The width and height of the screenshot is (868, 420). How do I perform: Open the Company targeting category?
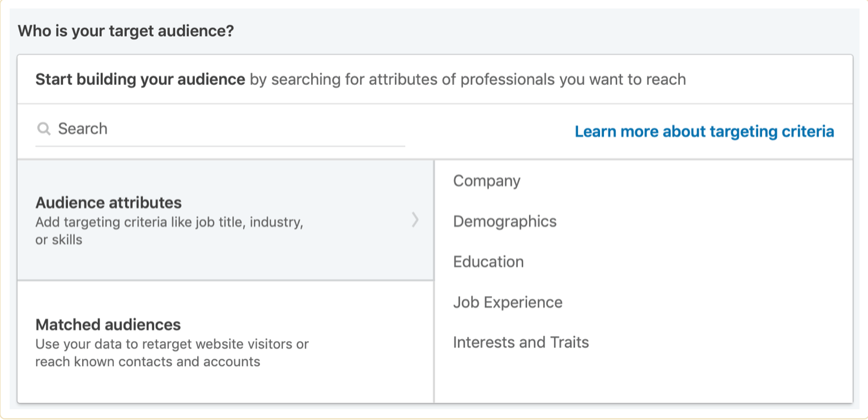pos(487,181)
